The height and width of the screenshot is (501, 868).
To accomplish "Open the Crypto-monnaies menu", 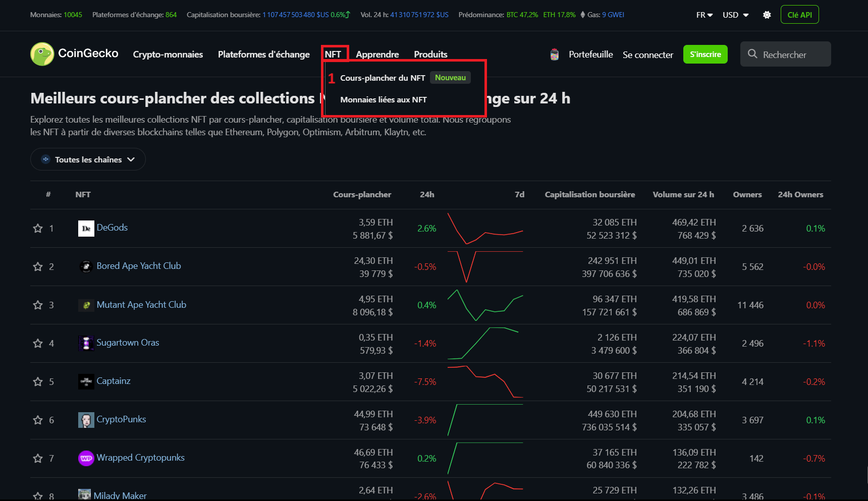I will [168, 54].
